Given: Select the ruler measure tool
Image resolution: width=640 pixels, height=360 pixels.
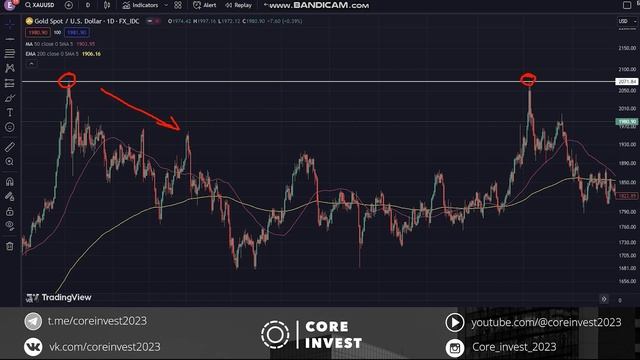Looking at the screenshot, I should point(10,147).
